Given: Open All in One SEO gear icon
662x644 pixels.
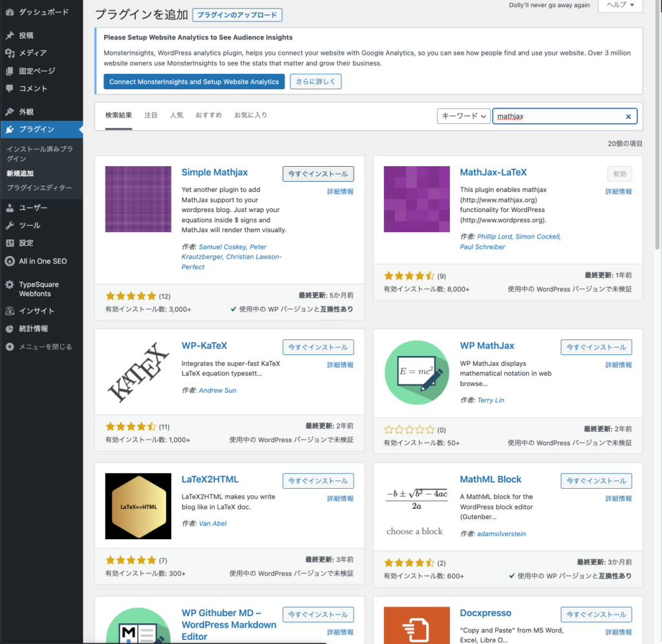Looking at the screenshot, I should pos(10,261).
